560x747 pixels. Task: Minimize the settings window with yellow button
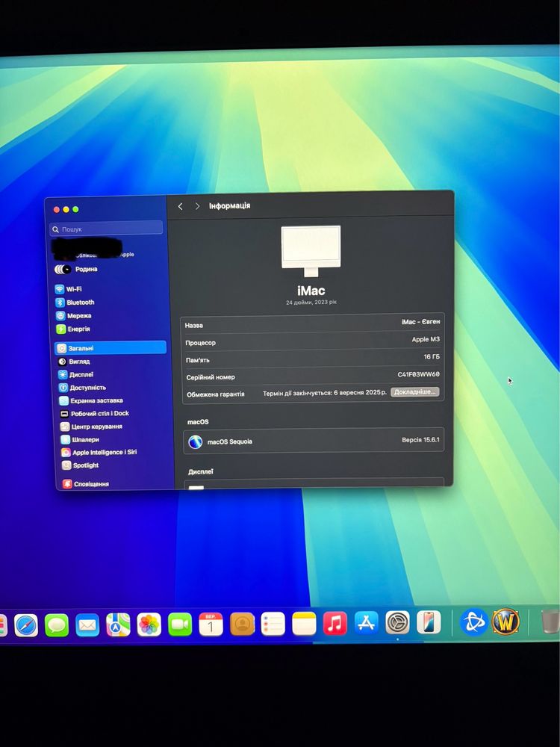pyautogui.click(x=66, y=210)
